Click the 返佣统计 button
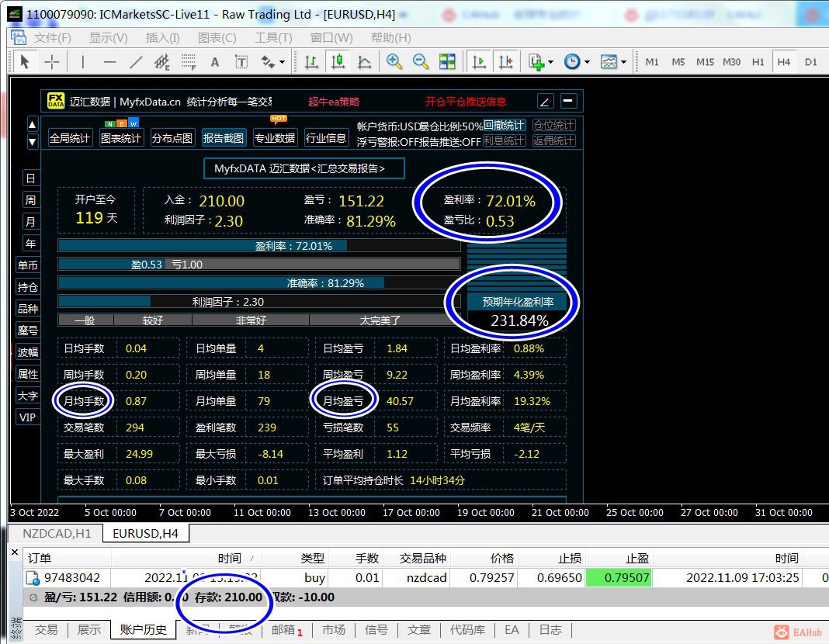The image size is (829, 644). point(553,140)
